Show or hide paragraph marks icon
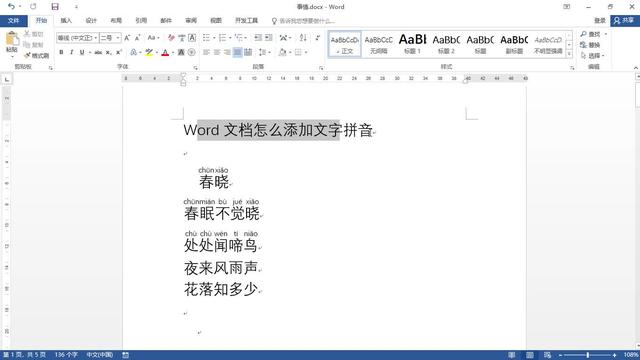Image resolution: width=640 pixels, height=360 pixels. (318, 38)
